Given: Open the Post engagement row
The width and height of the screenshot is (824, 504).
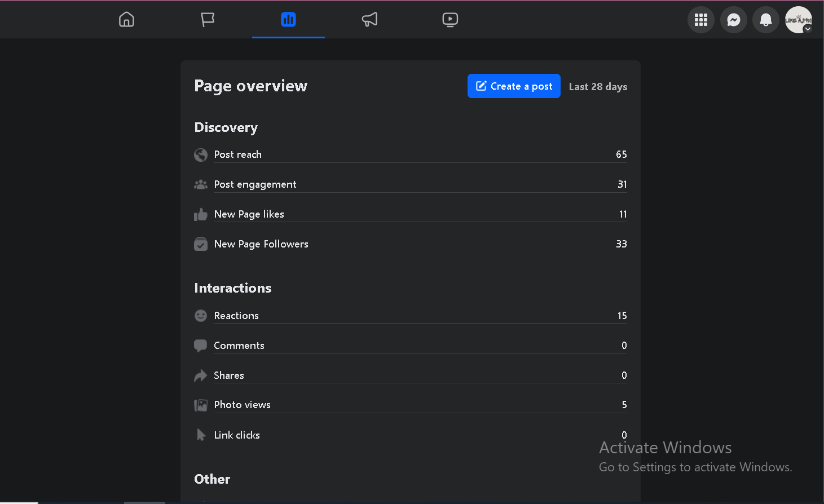Looking at the screenshot, I should pyautogui.click(x=410, y=184).
